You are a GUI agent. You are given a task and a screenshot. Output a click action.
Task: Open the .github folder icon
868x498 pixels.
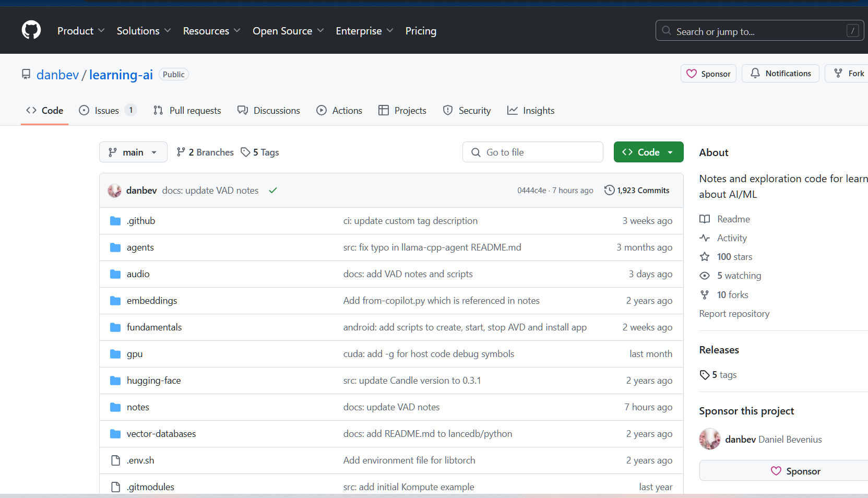(115, 221)
